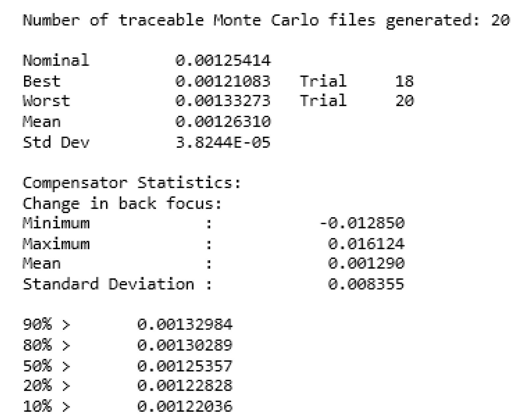Viewport: 519px width, 420px height.
Task: Click the 90% percentile value 0.00132984
Action: [185, 325]
